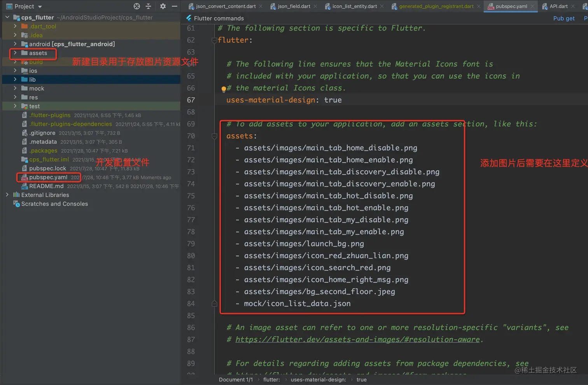Select .flutter-plugins-dependencies file
Screen dimensions: 588x385
70,124
